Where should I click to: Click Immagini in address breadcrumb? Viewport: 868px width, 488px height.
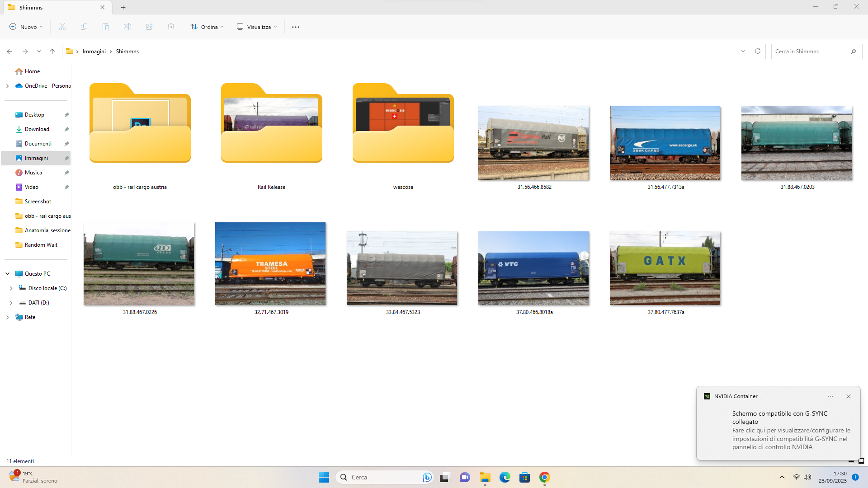94,52
